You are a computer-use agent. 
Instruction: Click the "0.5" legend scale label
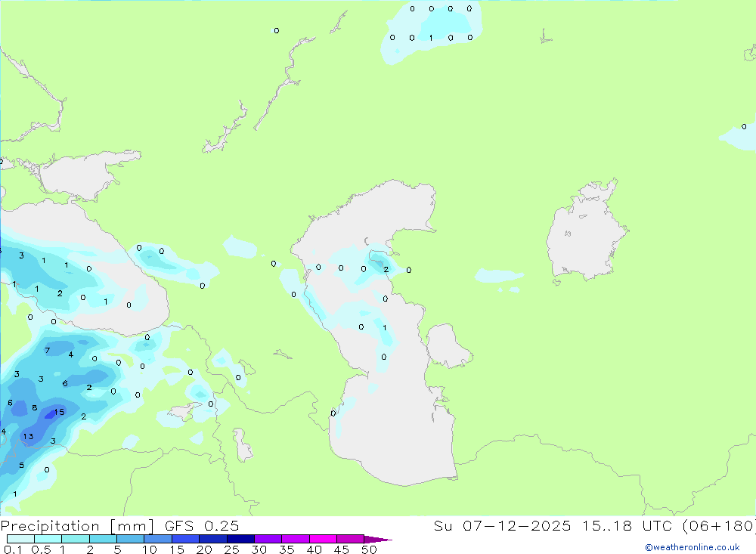click(41, 549)
